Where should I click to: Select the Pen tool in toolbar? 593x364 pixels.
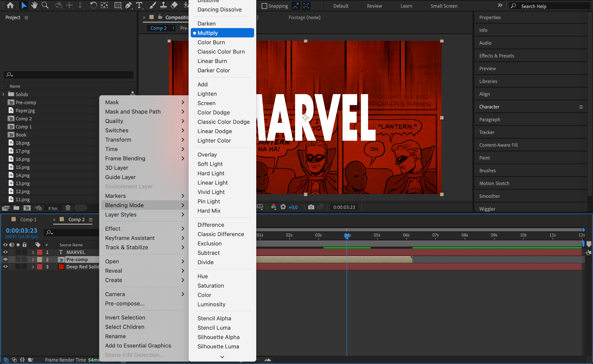[128, 5]
